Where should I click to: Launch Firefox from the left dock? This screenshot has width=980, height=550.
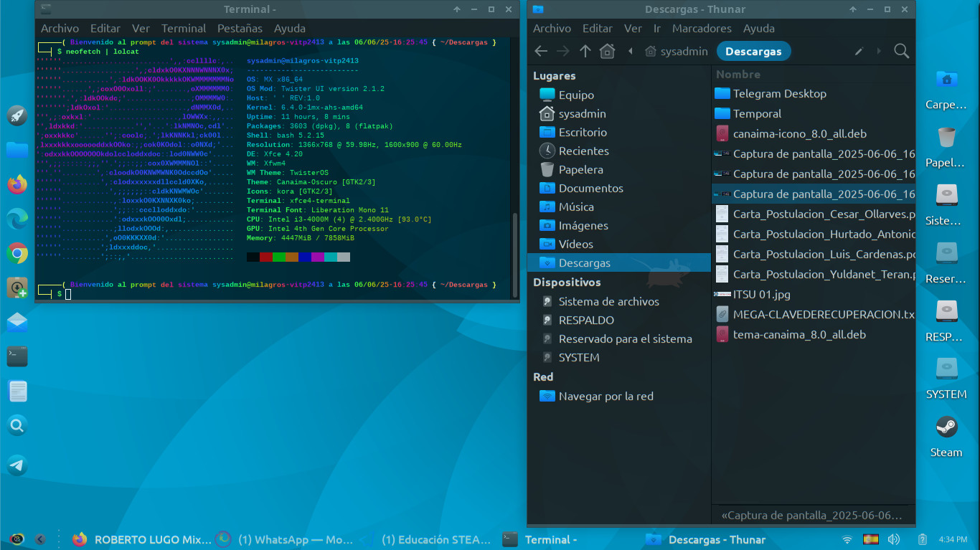click(x=17, y=184)
